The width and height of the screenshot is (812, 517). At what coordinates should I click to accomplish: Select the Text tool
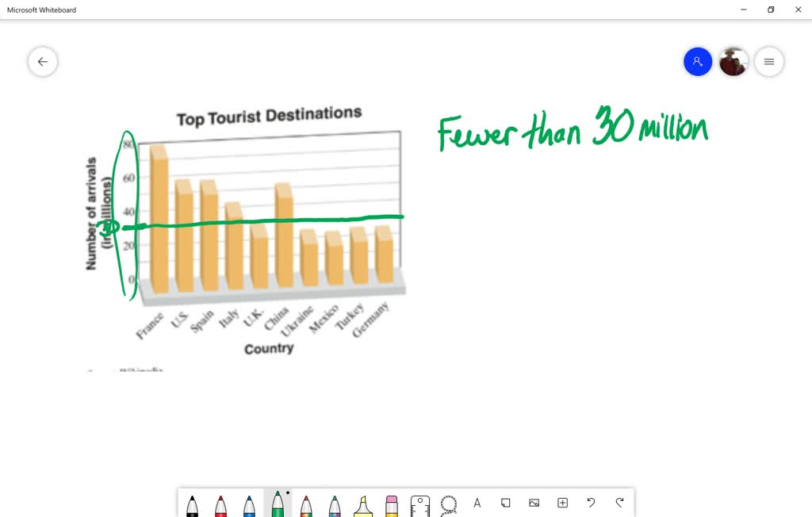pyautogui.click(x=477, y=503)
